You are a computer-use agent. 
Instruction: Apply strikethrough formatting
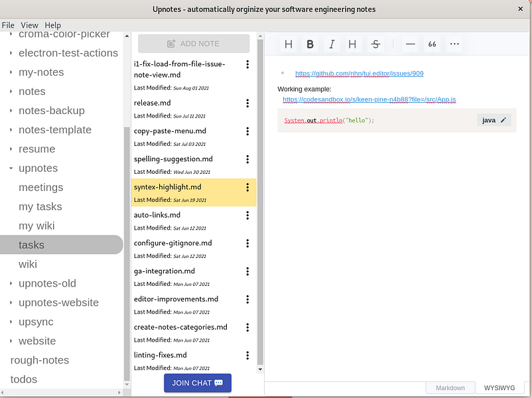coord(375,44)
